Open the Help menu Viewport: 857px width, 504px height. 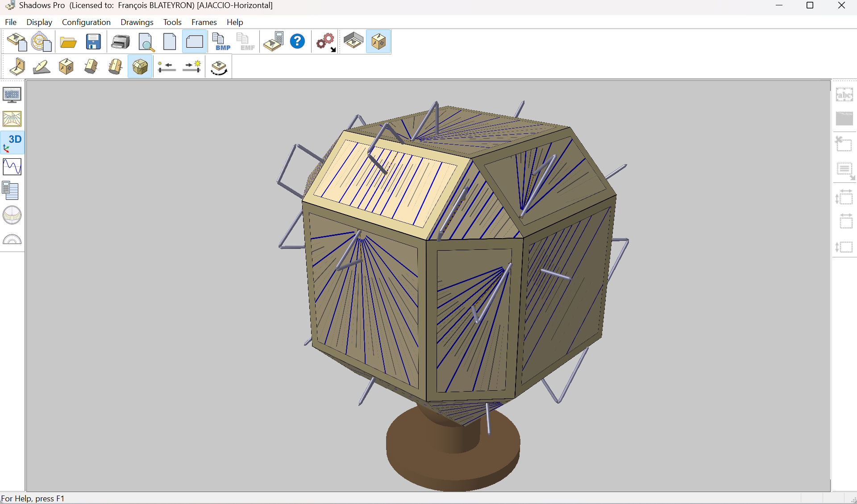tap(235, 22)
